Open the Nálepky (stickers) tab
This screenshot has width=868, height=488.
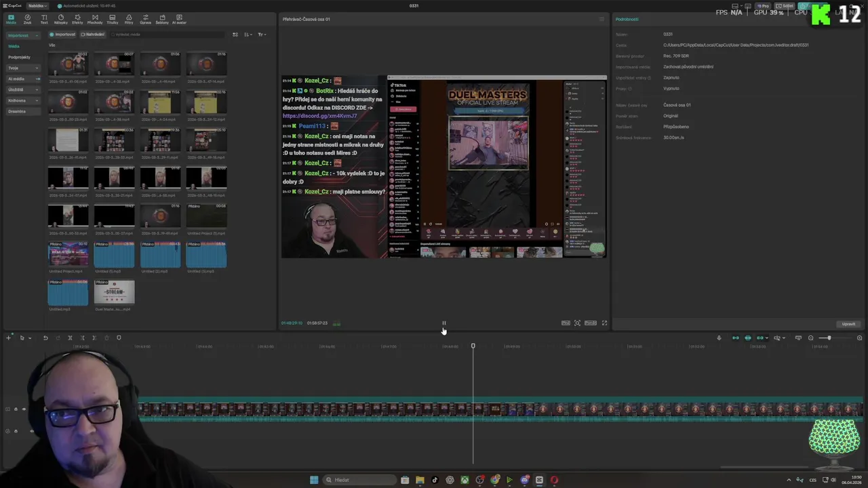pos(61,19)
